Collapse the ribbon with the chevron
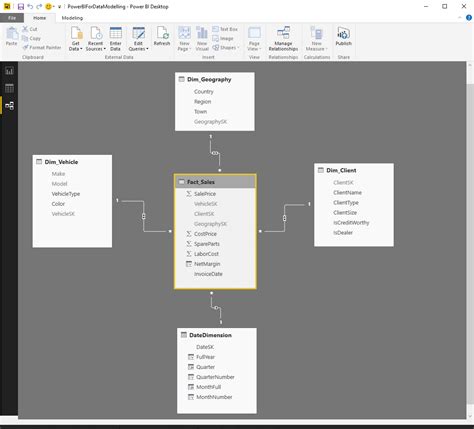Screen dimensions: 474x429 (460, 18)
